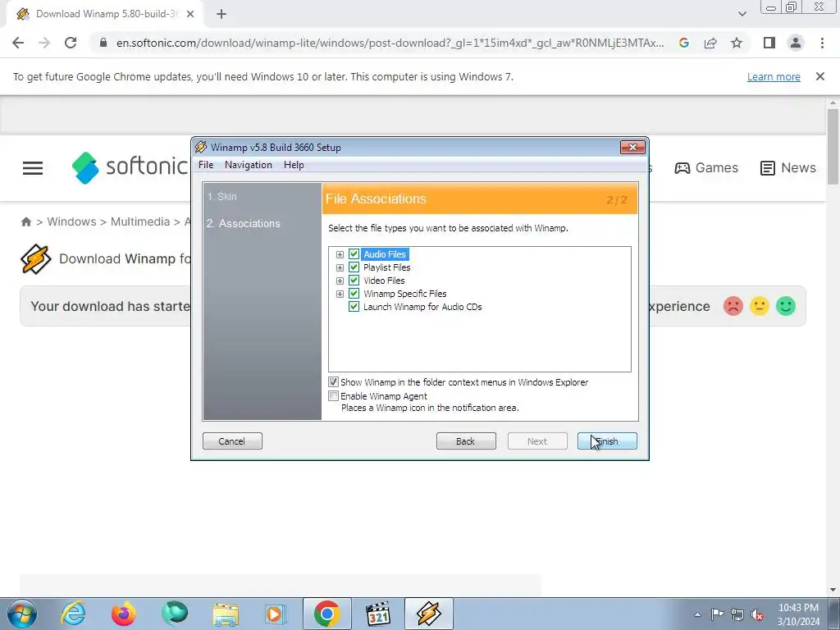
Task: Open Chrome's three-dot menu
Action: pos(822,43)
